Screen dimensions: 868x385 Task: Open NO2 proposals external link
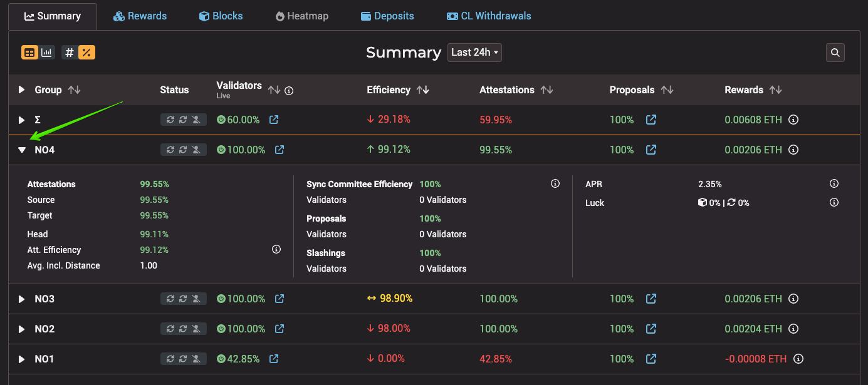pyautogui.click(x=651, y=329)
